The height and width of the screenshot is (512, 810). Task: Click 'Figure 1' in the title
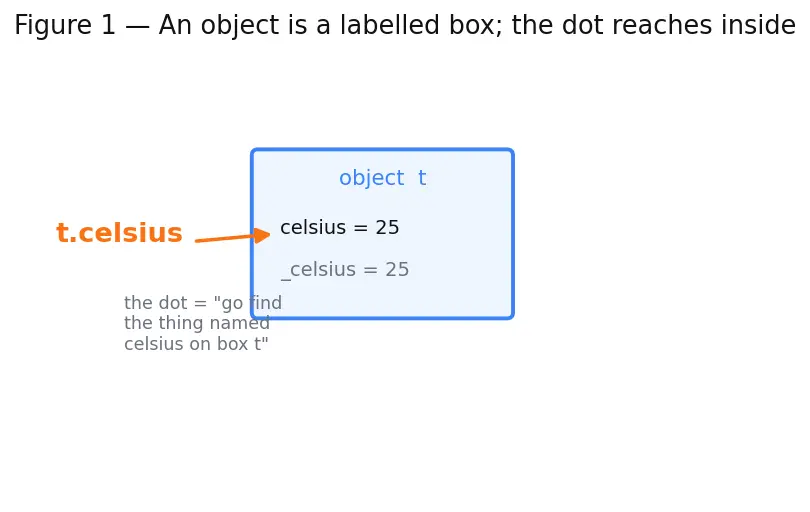(x=65, y=25)
